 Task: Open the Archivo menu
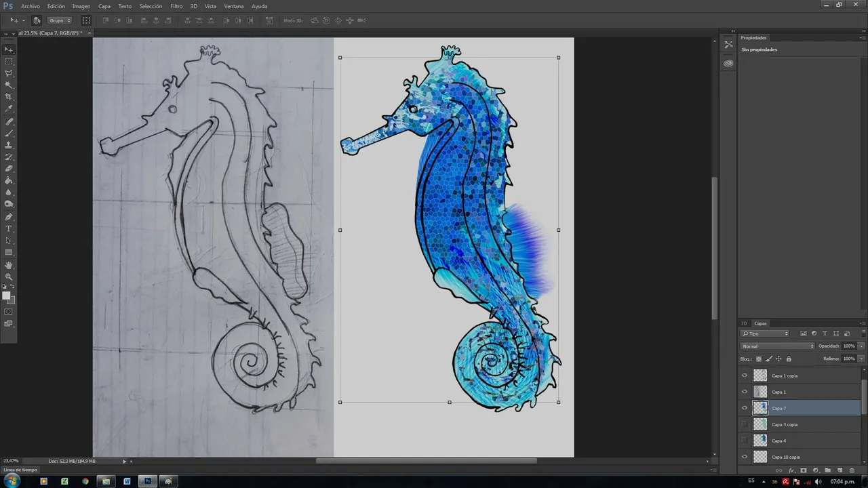(x=31, y=6)
